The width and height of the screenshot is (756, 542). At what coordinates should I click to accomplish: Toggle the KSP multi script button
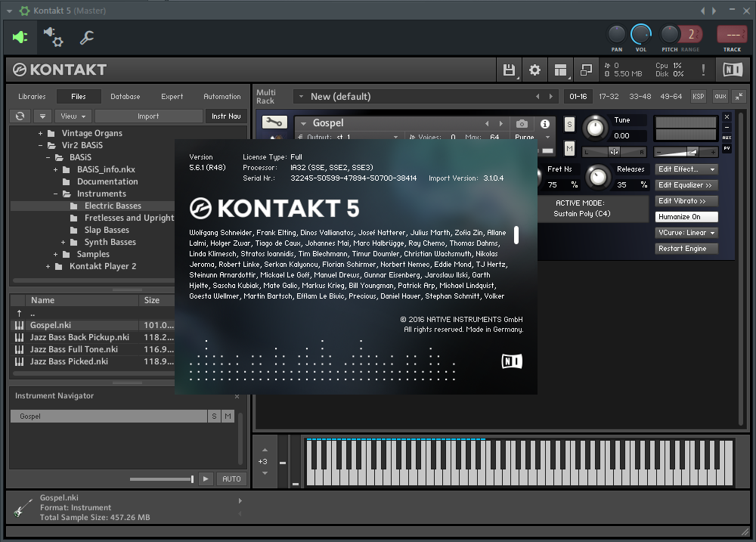click(x=698, y=97)
